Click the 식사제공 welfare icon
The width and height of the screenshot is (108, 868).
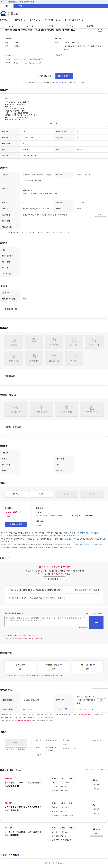coord(74,358)
